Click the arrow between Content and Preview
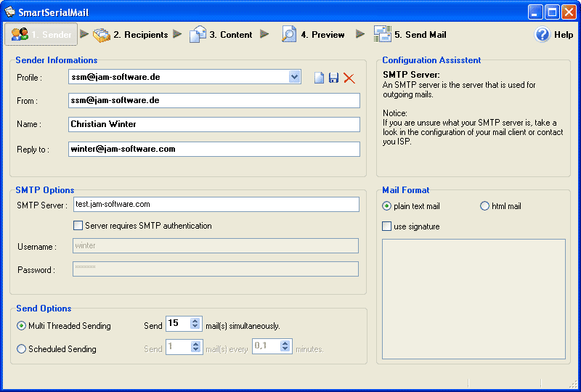 (x=264, y=34)
